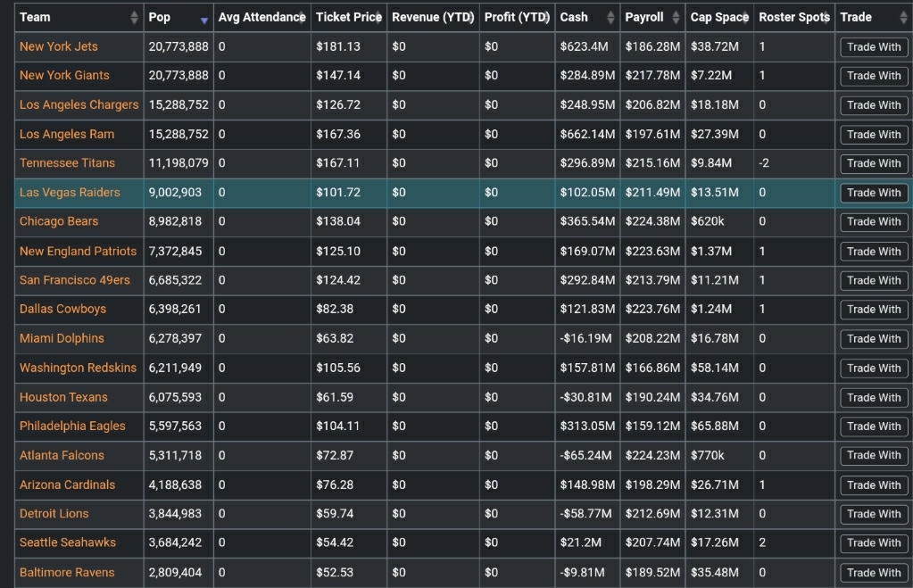This screenshot has width=913, height=588.
Task: Go to the Chicago Bears team link
Action: 59,221
